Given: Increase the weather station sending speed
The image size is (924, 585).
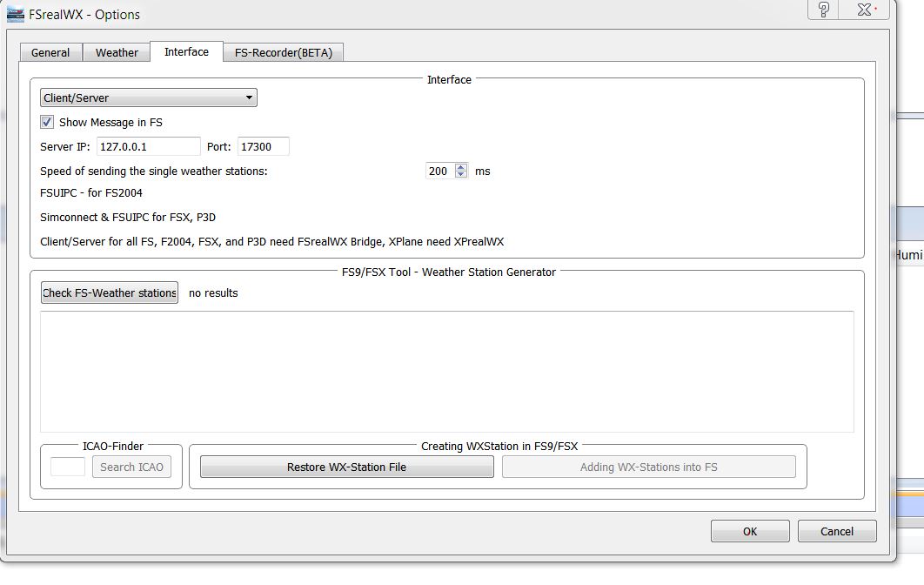Looking at the screenshot, I should [x=461, y=167].
